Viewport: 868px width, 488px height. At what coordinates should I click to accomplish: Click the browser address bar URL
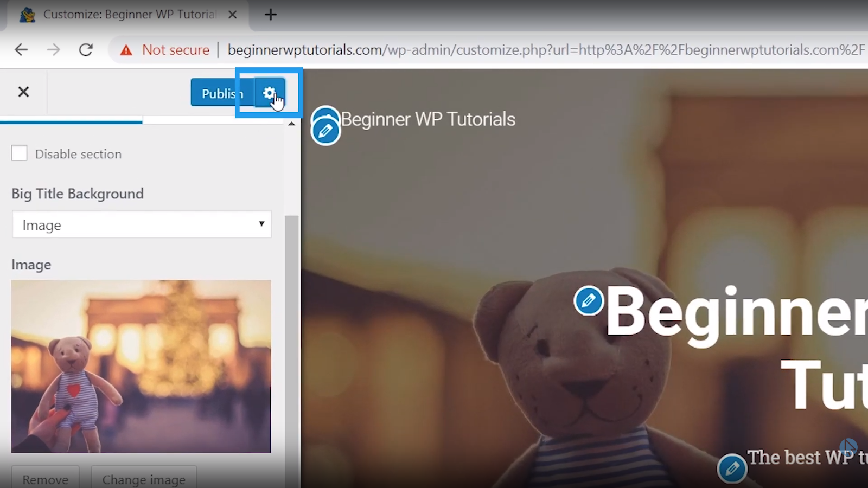click(x=546, y=50)
